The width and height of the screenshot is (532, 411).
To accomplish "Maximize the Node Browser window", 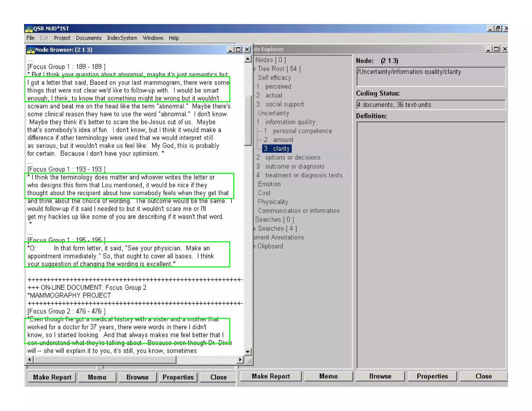I will [x=238, y=50].
